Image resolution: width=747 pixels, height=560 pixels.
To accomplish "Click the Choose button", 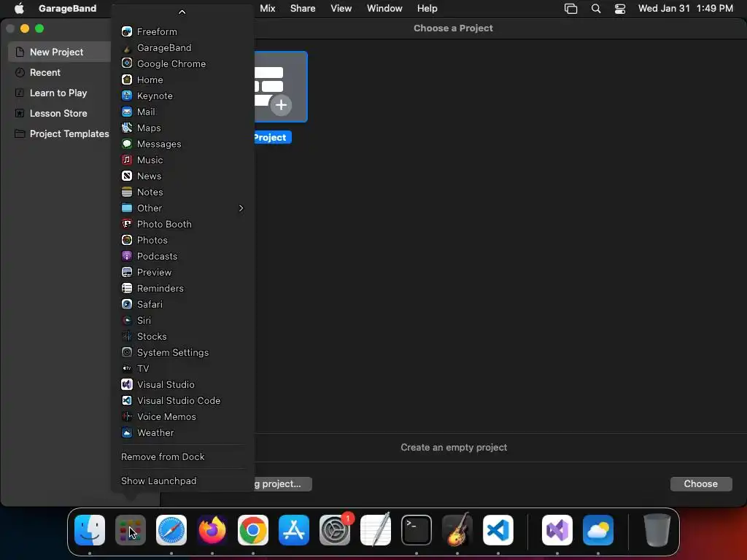I will tap(701, 484).
